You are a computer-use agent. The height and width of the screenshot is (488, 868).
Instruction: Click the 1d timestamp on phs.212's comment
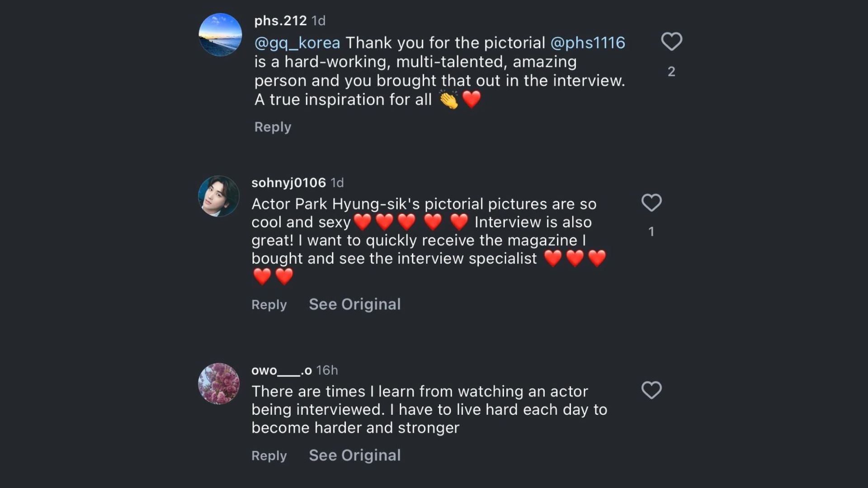click(x=319, y=21)
